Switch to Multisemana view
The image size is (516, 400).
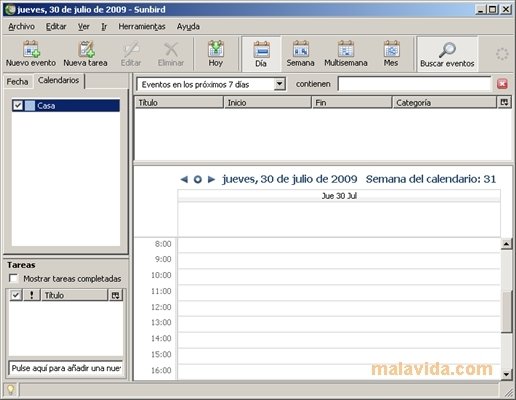pyautogui.click(x=346, y=54)
